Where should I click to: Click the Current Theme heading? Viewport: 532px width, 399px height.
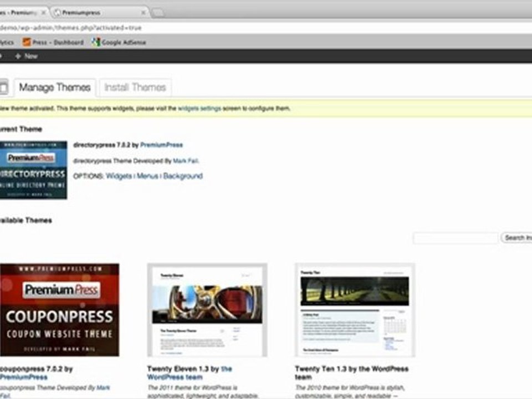(x=21, y=129)
